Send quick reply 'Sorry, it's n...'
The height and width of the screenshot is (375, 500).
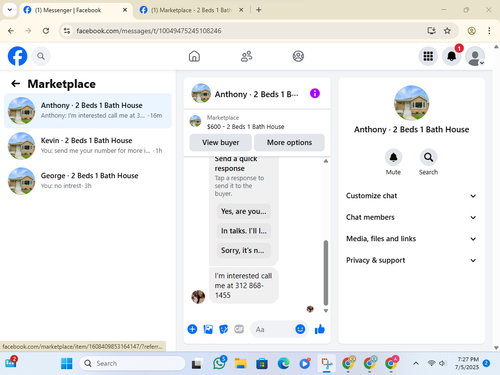[244, 250]
